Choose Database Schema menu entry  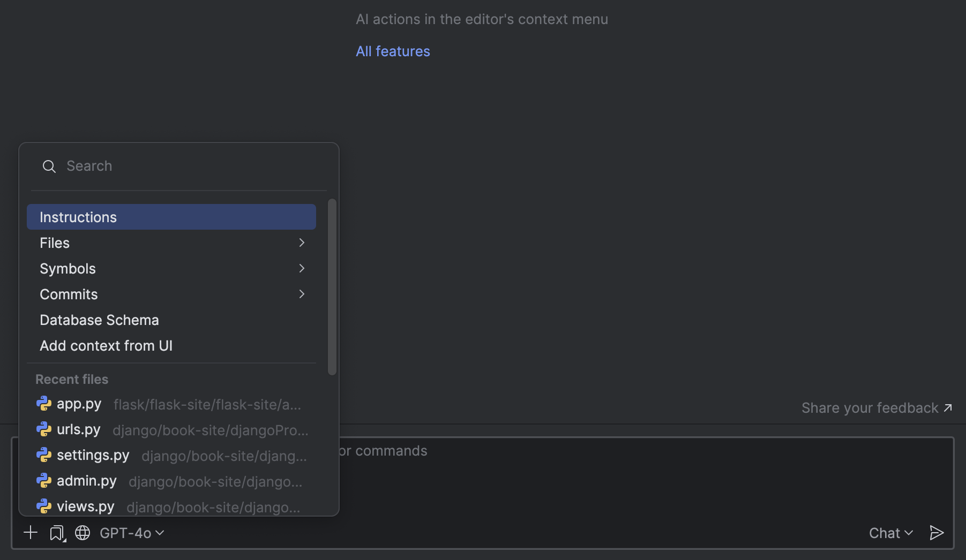coord(100,320)
